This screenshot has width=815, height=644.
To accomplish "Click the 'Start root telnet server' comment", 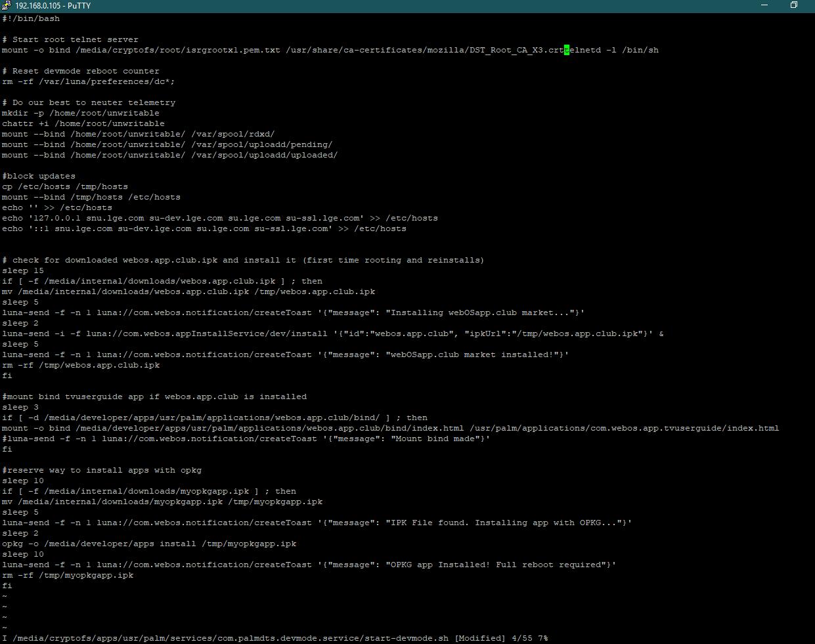I will coord(75,39).
